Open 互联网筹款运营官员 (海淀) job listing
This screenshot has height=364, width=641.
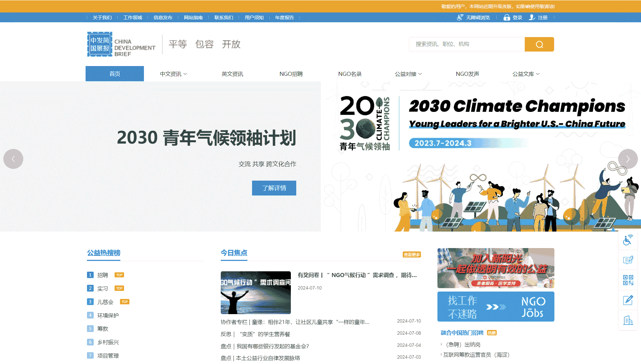[476, 355]
